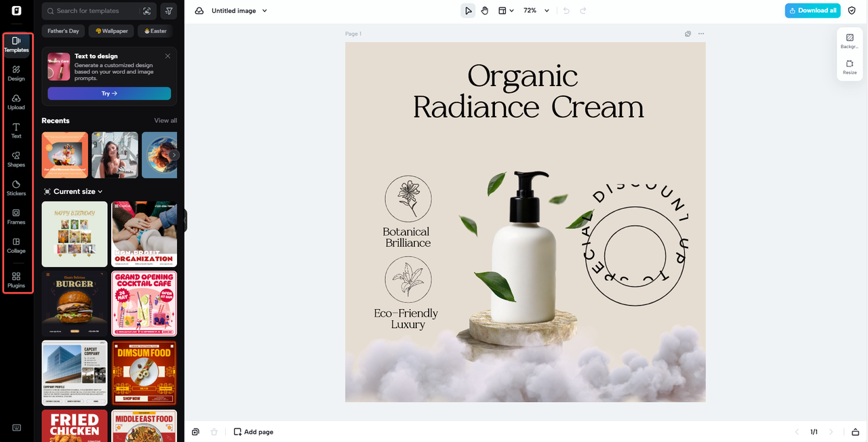This screenshot has height=442, width=868.
Task: Open the Frames sidebar panel
Action: click(16, 217)
